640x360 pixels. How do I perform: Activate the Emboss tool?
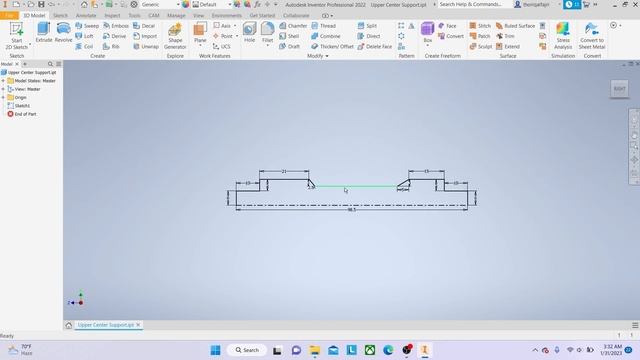116,26
